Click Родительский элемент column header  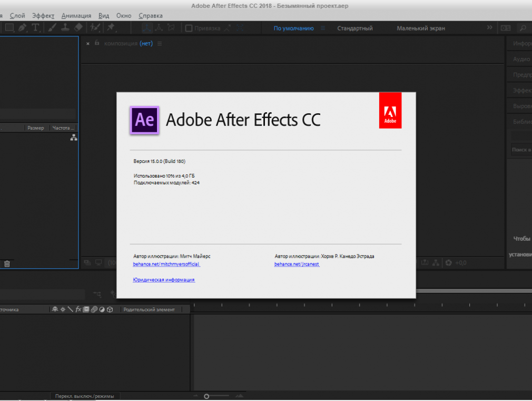point(149,309)
